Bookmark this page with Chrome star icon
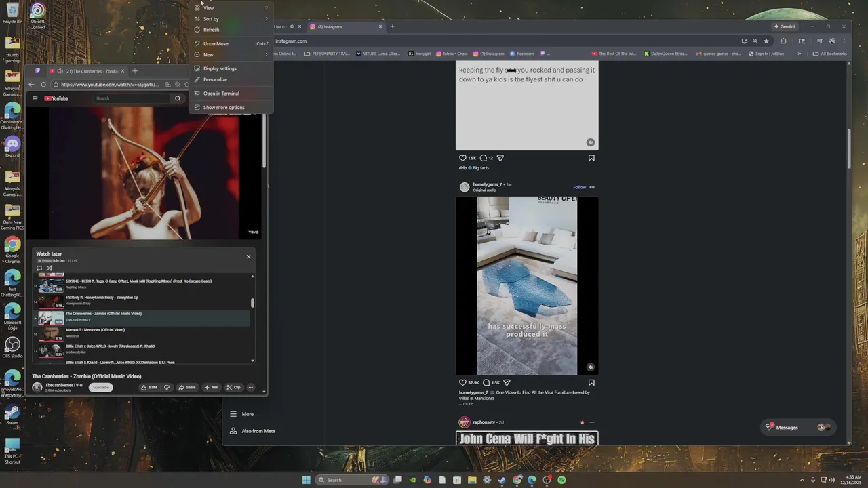The image size is (868, 488). pos(766,41)
